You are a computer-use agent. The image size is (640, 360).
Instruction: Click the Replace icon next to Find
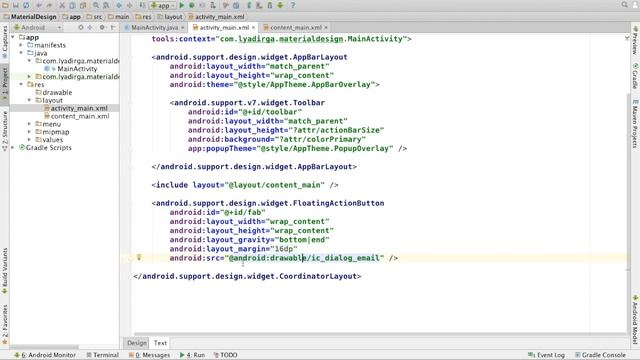[x=106, y=5]
